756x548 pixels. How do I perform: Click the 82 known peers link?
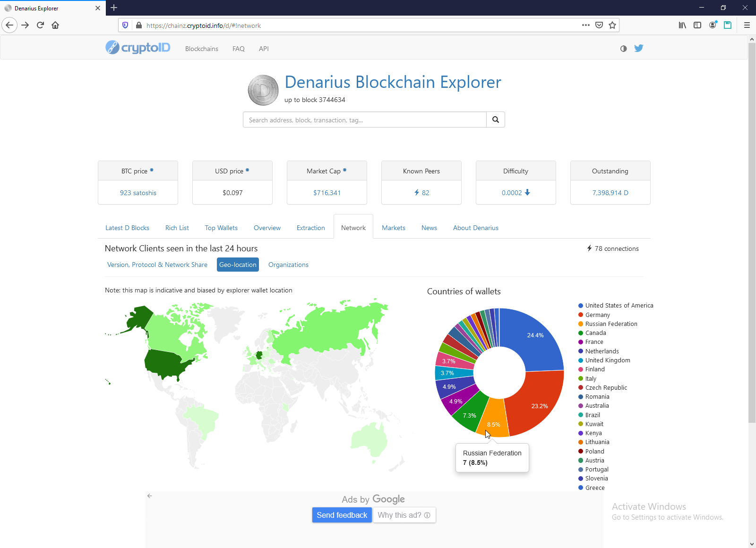[421, 193]
